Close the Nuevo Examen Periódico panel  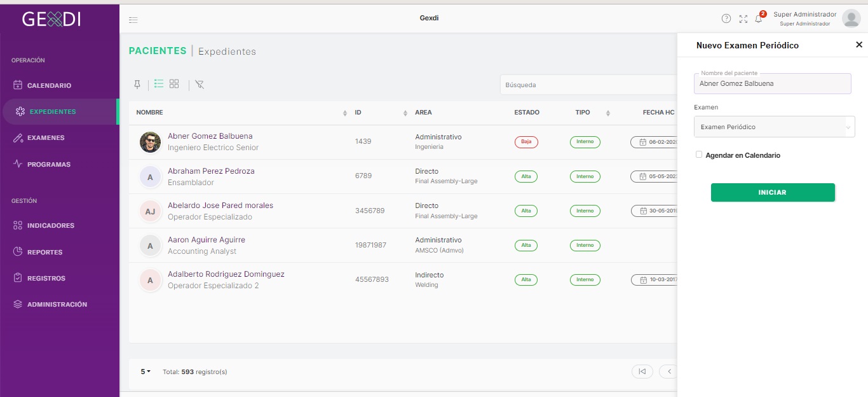pos(859,45)
